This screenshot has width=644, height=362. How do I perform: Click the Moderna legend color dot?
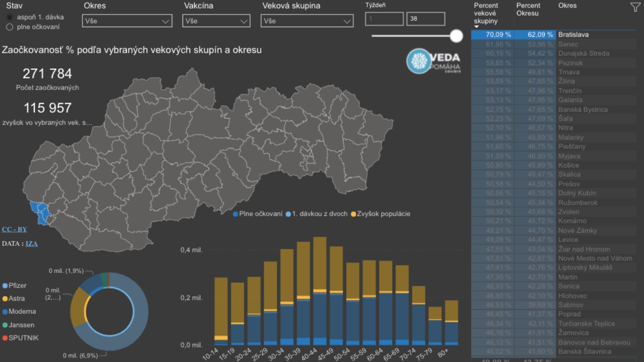(x=5, y=312)
